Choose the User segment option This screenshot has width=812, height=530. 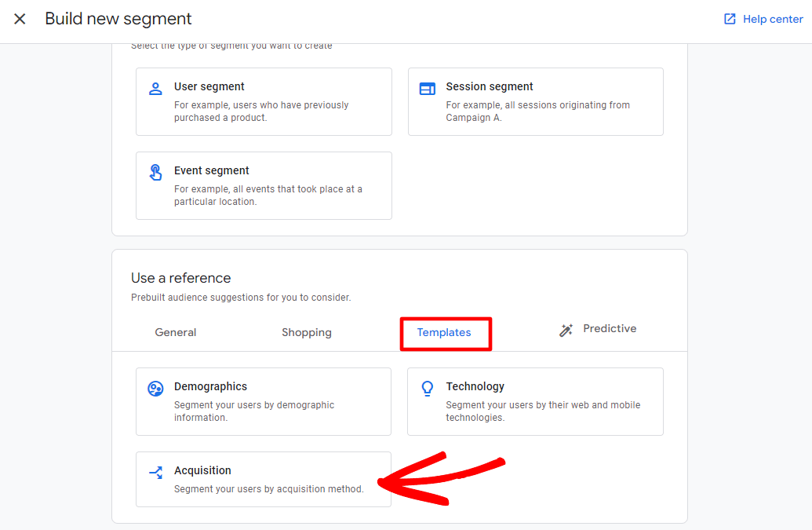point(264,101)
